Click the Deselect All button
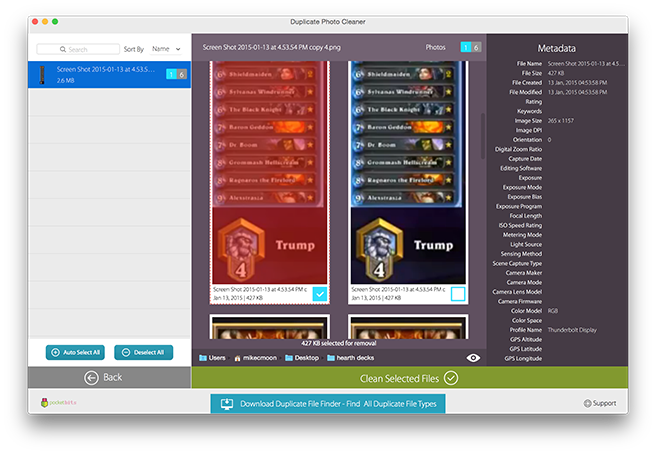Viewport: 656px width, 454px height. point(144,352)
